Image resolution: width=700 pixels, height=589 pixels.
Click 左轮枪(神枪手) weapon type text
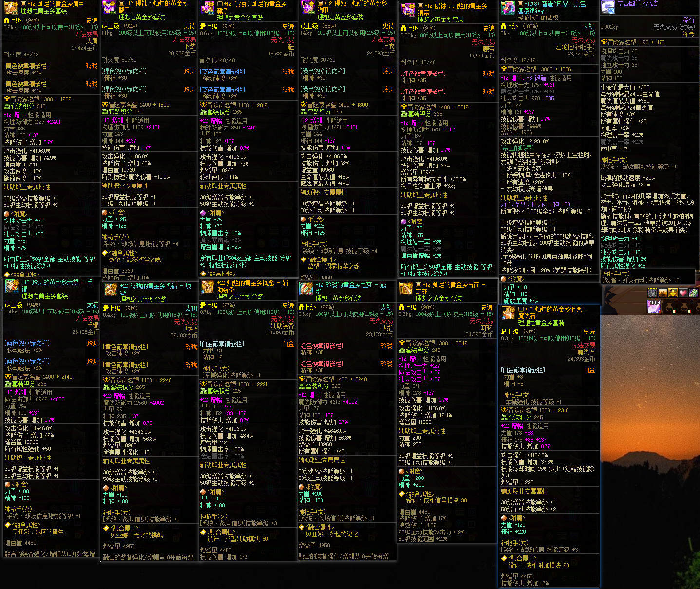[x=575, y=47]
